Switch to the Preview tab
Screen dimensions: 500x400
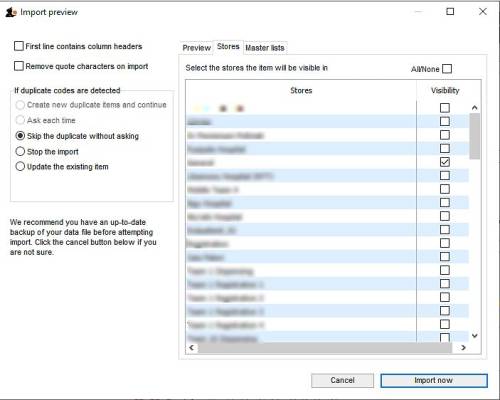(x=196, y=48)
